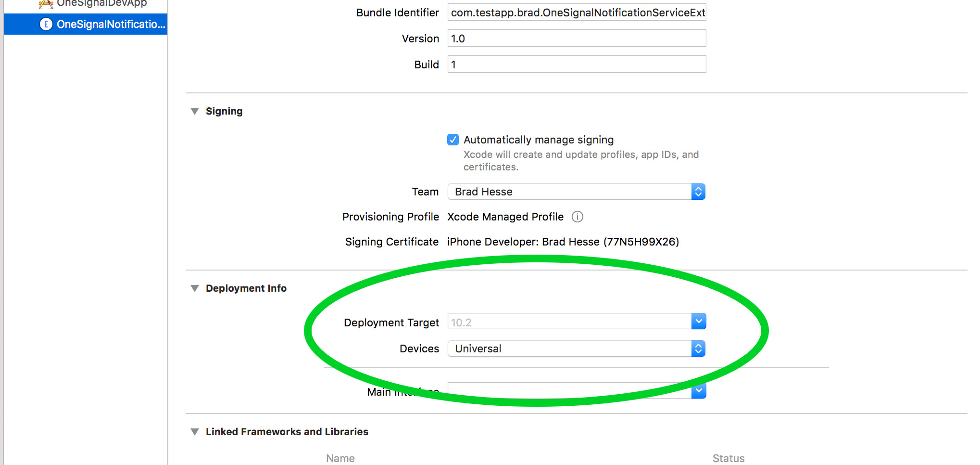Edit the Bundle Identifier field
This screenshot has height=465, width=980.
[x=577, y=13]
